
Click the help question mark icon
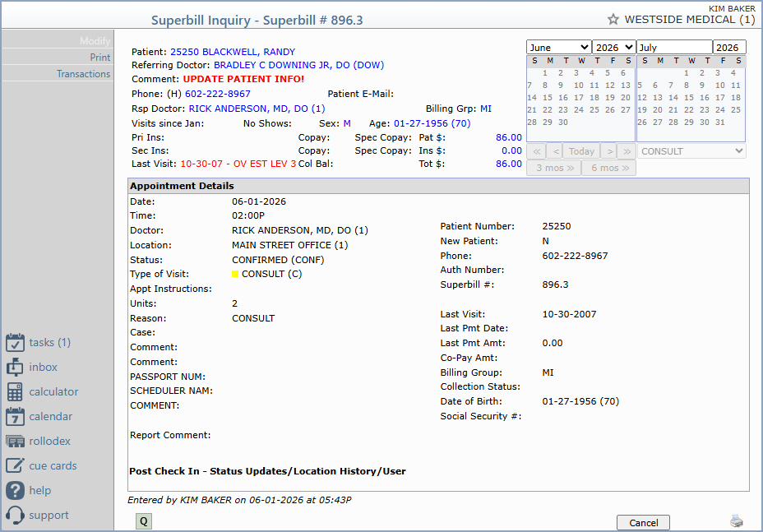point(15,491)
